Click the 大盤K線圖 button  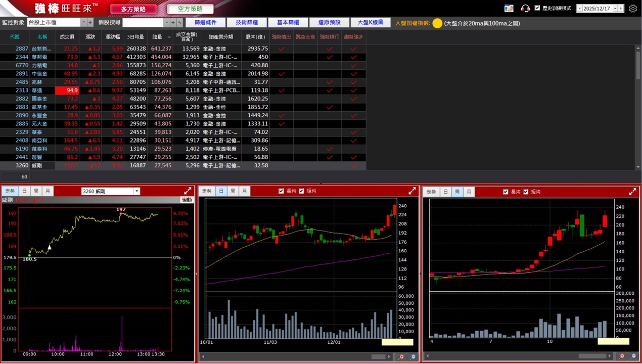pyautogui.click(x=370, y=23)
